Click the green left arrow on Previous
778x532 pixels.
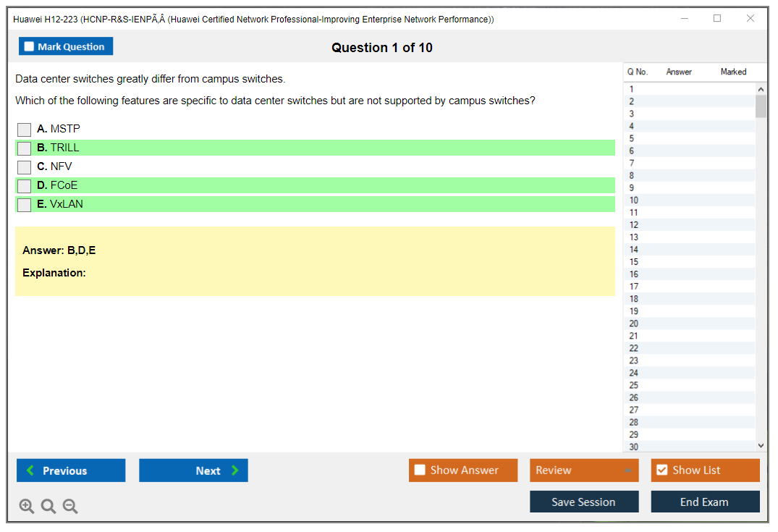click(x=30, y=470)
